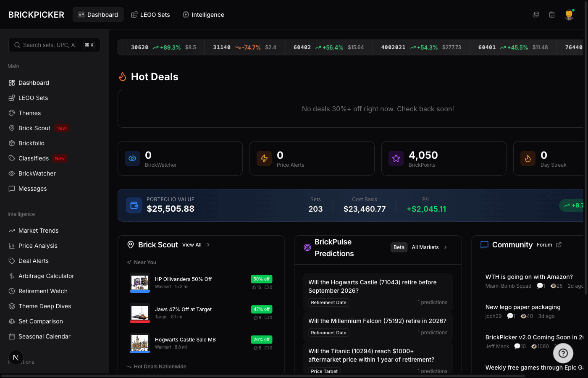Select the Arbitrage Calculator dollar icon in sidebar
Viewport: 588px width, 378px height.
(x=12, y=276)
